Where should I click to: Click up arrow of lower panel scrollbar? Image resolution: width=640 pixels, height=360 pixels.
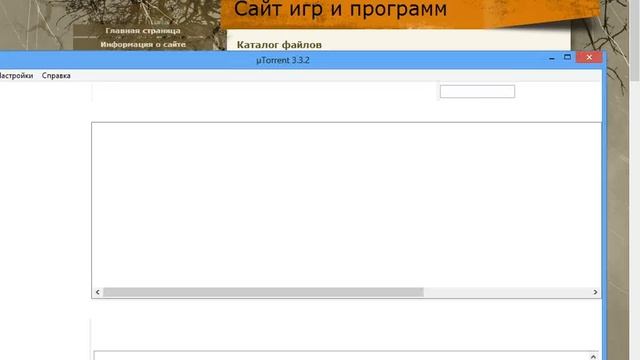coord(593,357)
